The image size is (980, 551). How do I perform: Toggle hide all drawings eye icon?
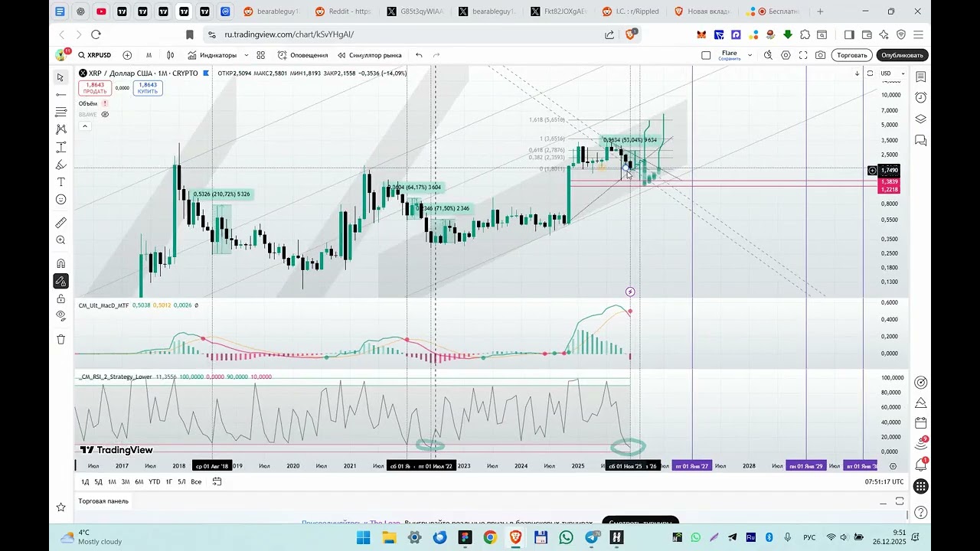point(60,316)
